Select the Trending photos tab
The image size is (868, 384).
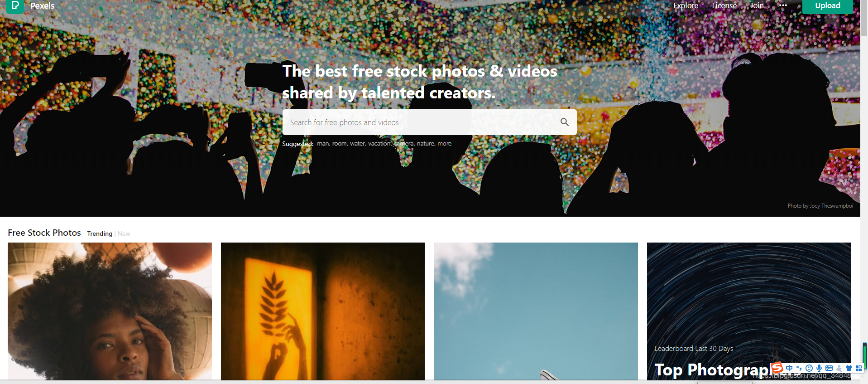point(100,233)
